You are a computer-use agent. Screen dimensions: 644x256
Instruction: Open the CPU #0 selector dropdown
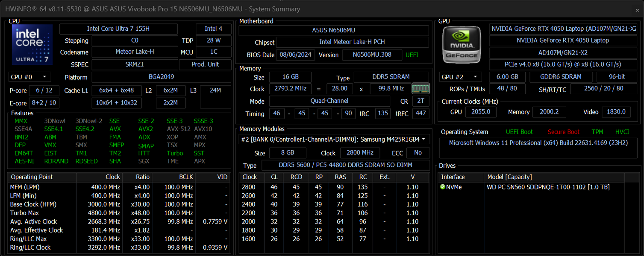tap(30, 77)
